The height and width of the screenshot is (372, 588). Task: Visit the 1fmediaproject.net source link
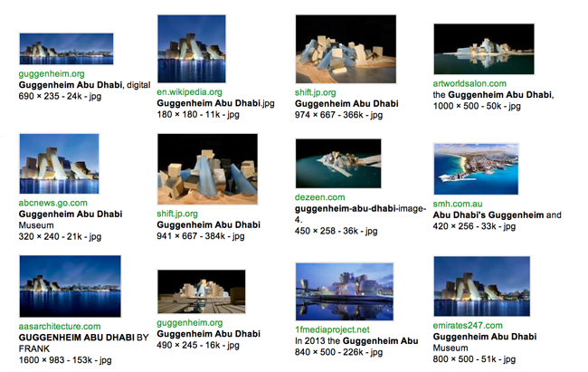pos(333,330)
